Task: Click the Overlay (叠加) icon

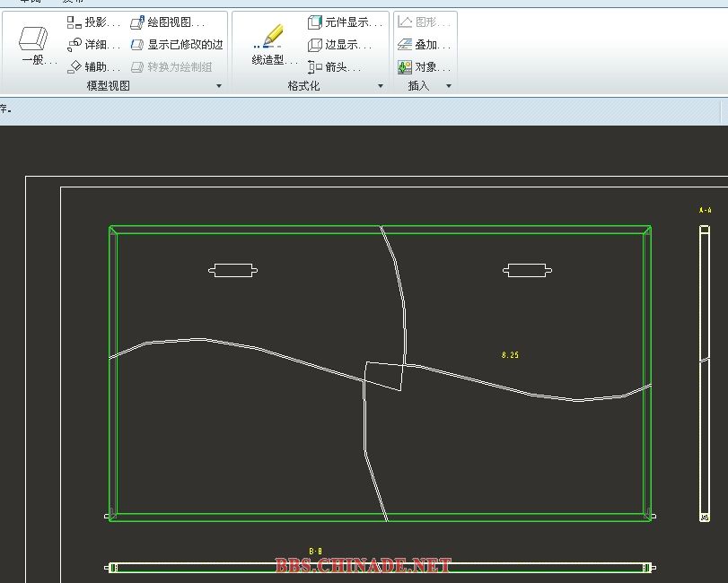Action: (405, 45)
